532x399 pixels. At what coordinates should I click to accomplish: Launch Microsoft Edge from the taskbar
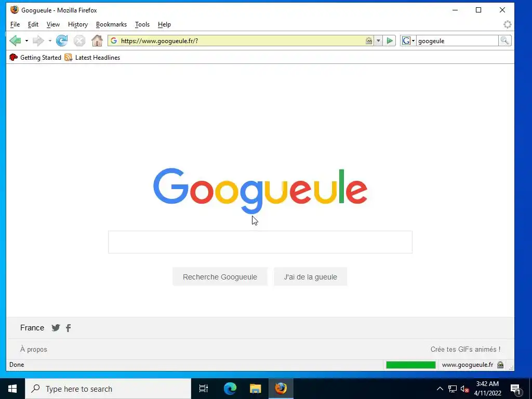[x=230, y=389]
